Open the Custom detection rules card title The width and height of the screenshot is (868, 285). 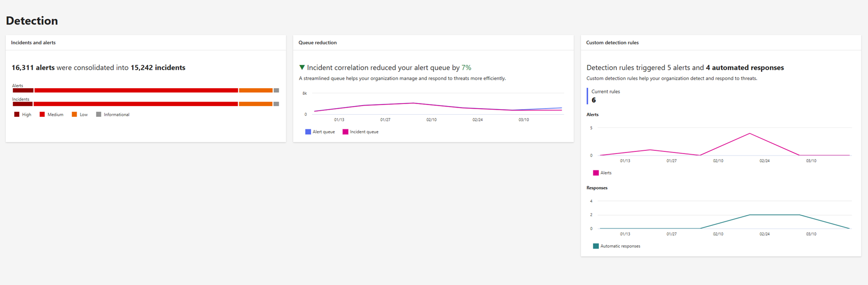pos(612,43)
